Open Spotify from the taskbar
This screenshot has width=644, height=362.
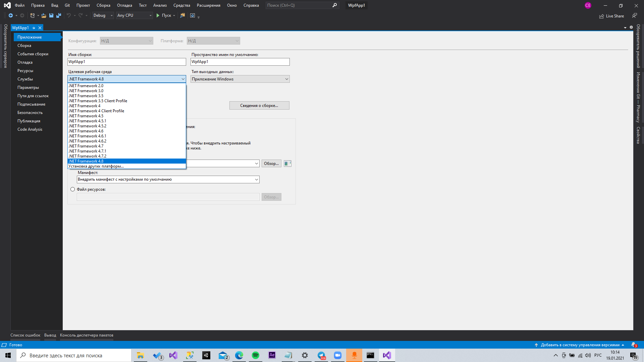[x=256, y=355]
